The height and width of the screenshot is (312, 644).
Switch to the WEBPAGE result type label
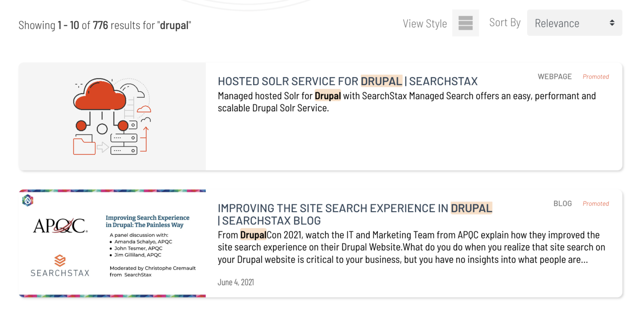(x=554, y=76)
